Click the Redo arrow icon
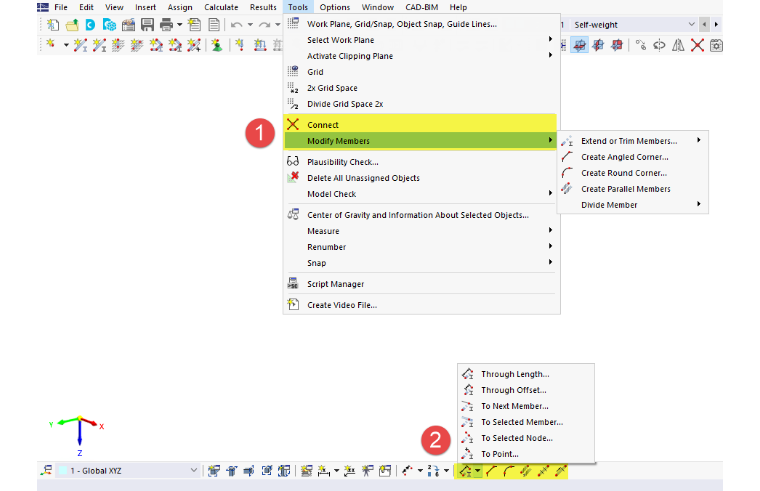 [x=264, y=25]
